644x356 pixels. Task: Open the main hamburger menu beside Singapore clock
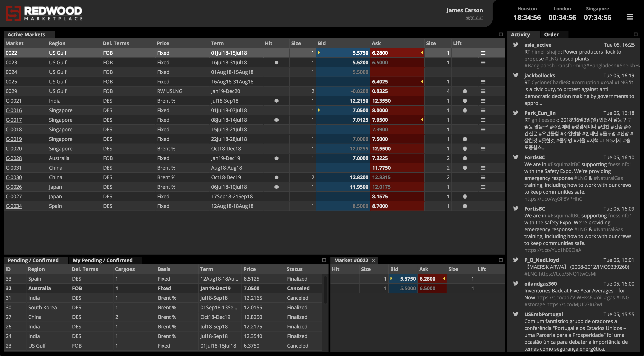click(x=630, y=17)
